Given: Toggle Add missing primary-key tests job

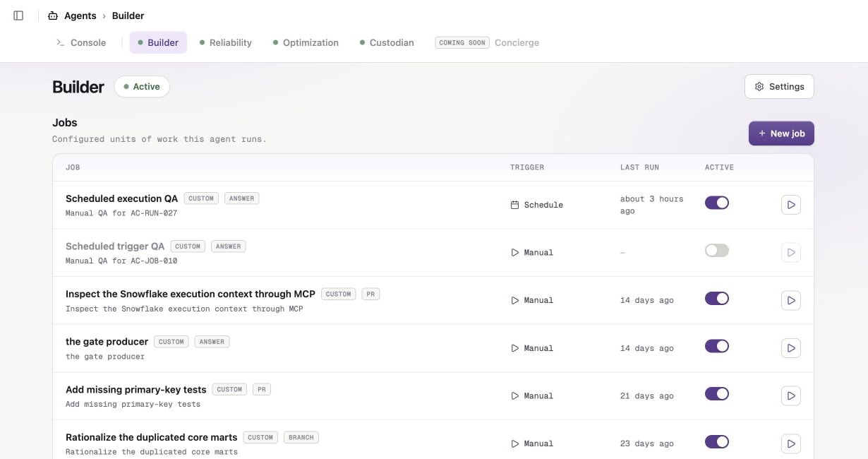Looking at the screenshot, I should coord(717,394).
